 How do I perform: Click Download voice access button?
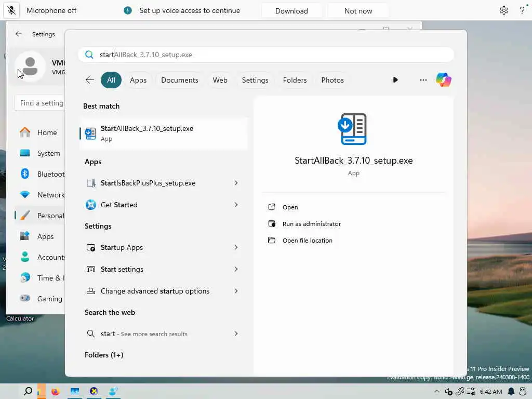(291, 11)
